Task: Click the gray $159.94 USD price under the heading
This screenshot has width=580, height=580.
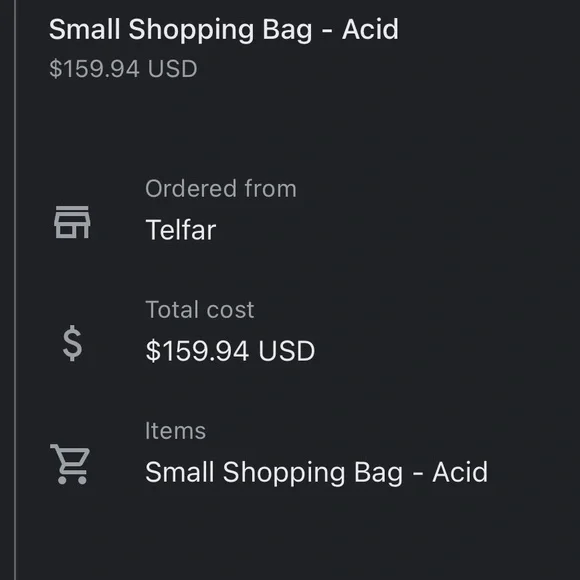Action: (123, 69)
